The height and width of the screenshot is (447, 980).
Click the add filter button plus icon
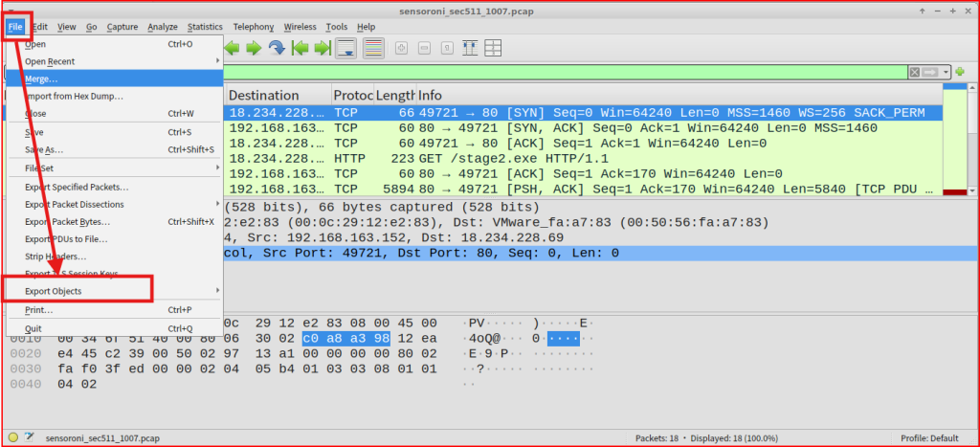959,72
